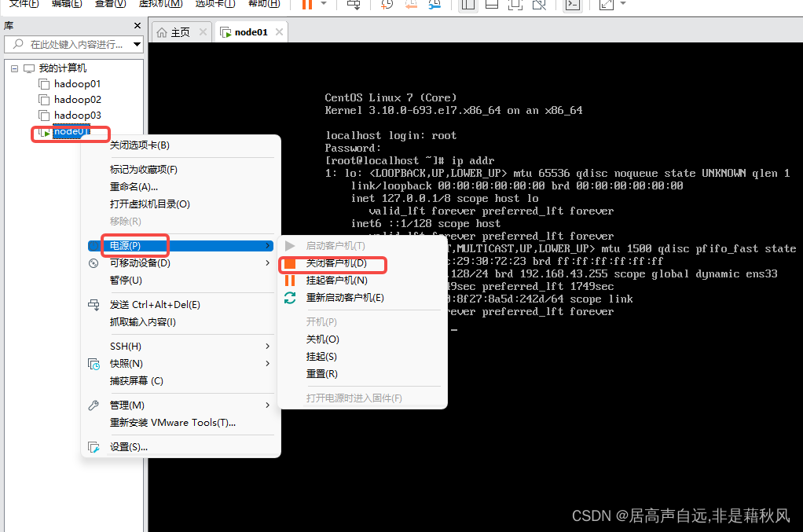Collapse the 我的计算机 tree node
803x532 pixels.
click(x=14, y=68)
